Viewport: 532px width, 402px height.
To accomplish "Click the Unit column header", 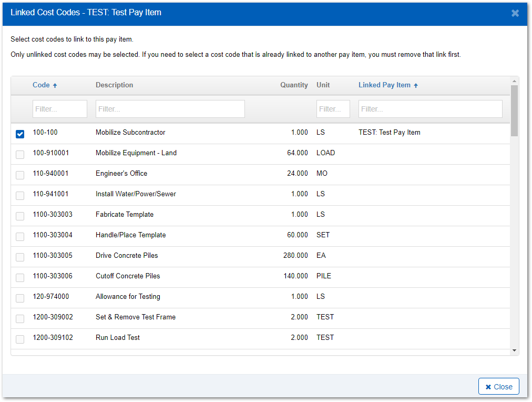I will coord(323,85).
